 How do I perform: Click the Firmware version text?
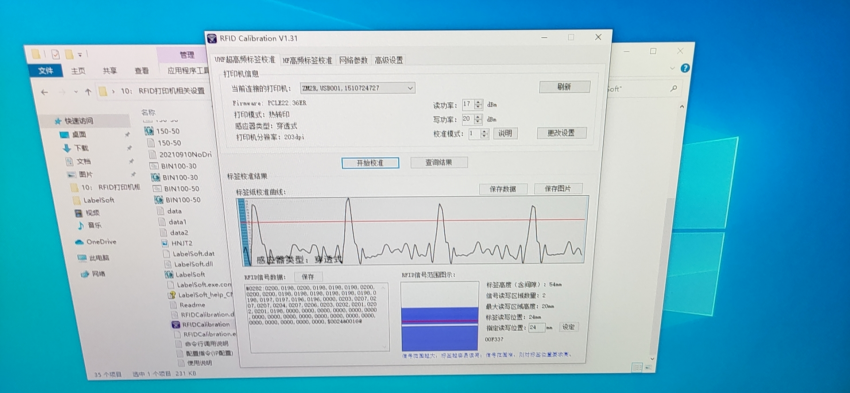coord(269,103)
